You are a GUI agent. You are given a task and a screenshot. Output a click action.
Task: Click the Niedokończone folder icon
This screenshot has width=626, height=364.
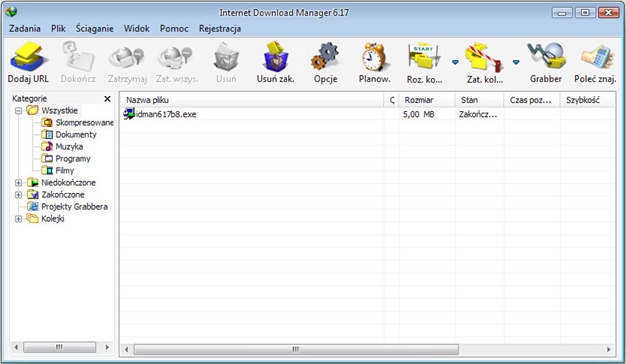tap(33, 182)
